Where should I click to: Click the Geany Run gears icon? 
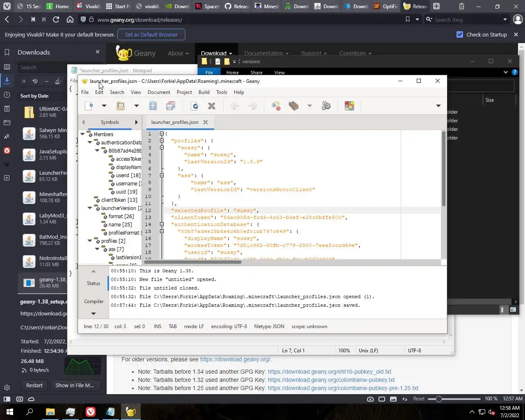pyautogui.click(x=326, y=106)
